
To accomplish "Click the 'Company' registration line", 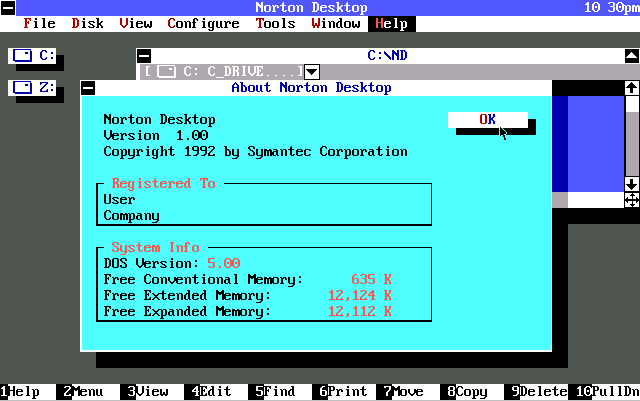I will (131, 216).
